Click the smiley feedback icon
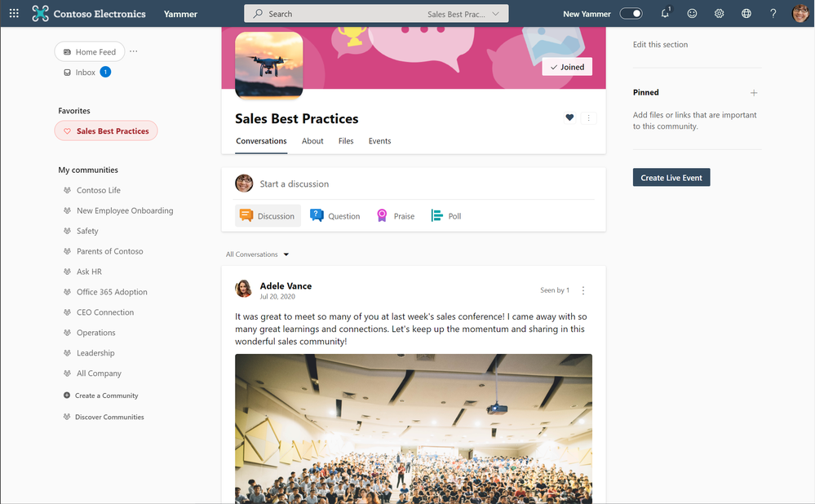815x504 pixels. [x=692, y=14]
